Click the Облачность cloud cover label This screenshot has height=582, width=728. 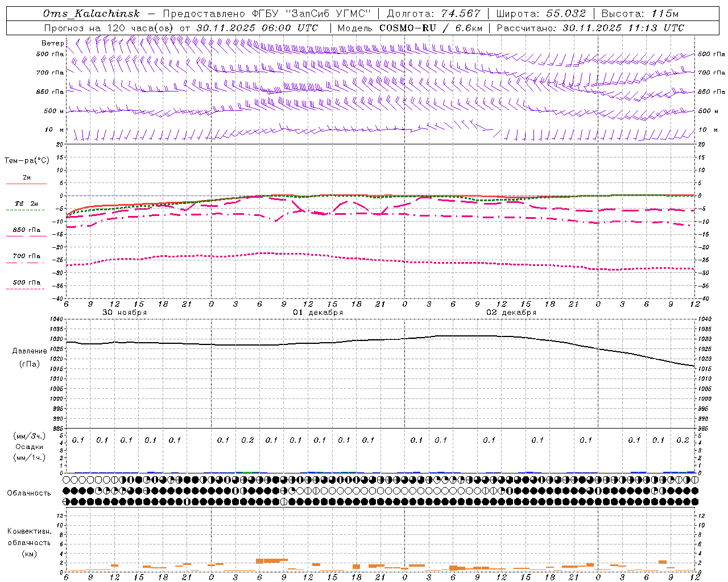(29, 493)
